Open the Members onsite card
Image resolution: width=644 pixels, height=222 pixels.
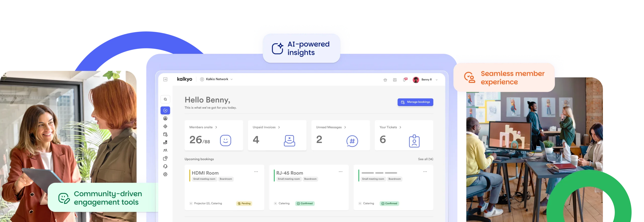pos(214,135)
